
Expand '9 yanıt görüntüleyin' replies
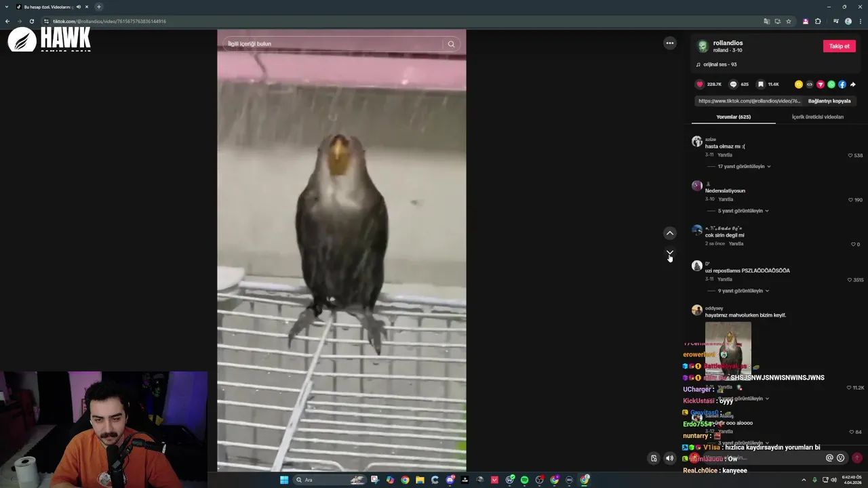(x=743, y=291)
